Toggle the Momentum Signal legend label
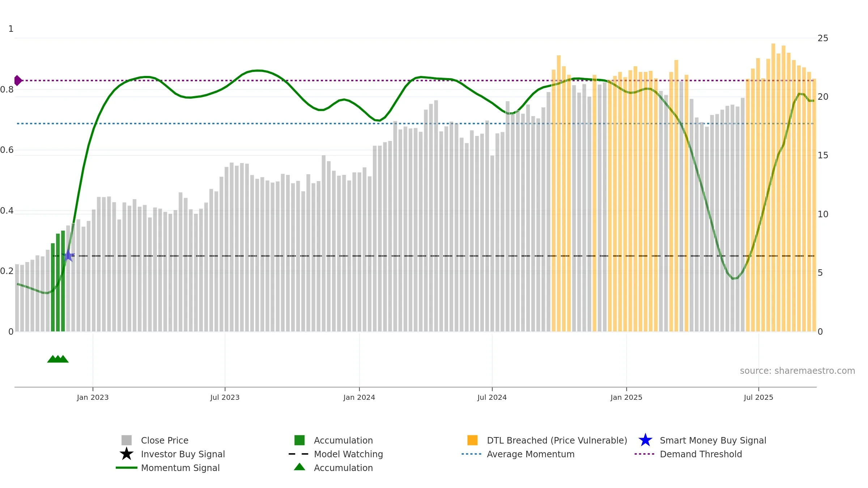 coord(180,468)
